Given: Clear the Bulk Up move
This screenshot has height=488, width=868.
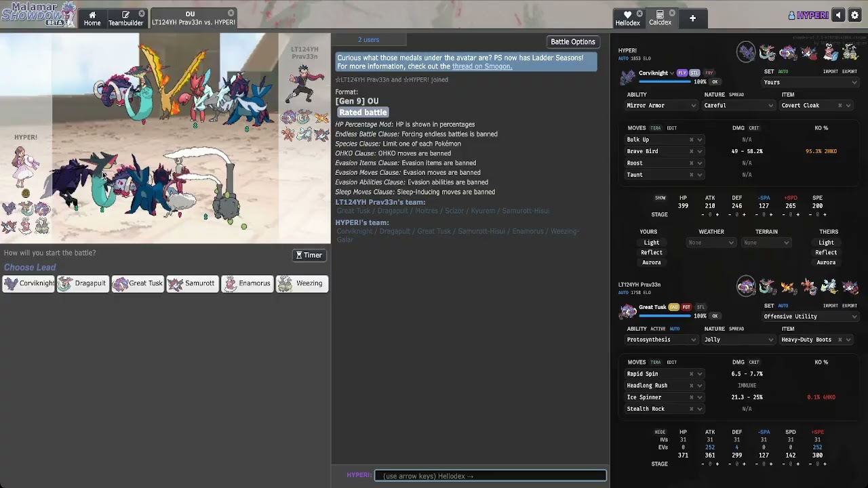Looking at the screenshot, I should pyautogui.click(x=691, y=140).
